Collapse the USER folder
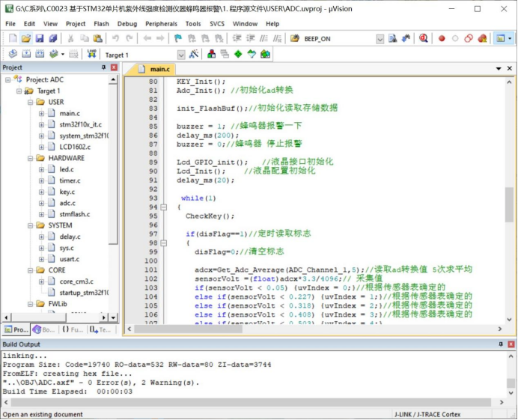The image size is (518, 420). (30, 102)
